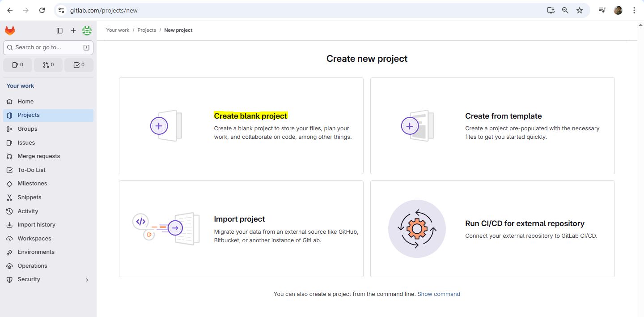The height and width of the screenshot is (317, 644).
Task: Open Chrome three-dot menu
Action: [x=634, y=10]
